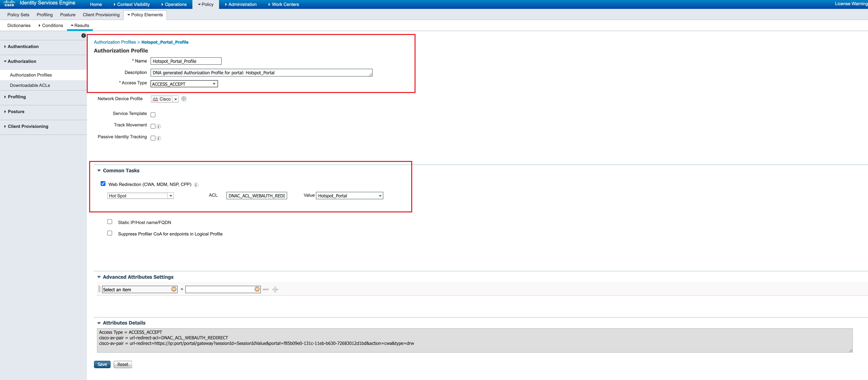
Task: Click the Description text field
Action: click(x=261, y=73)
